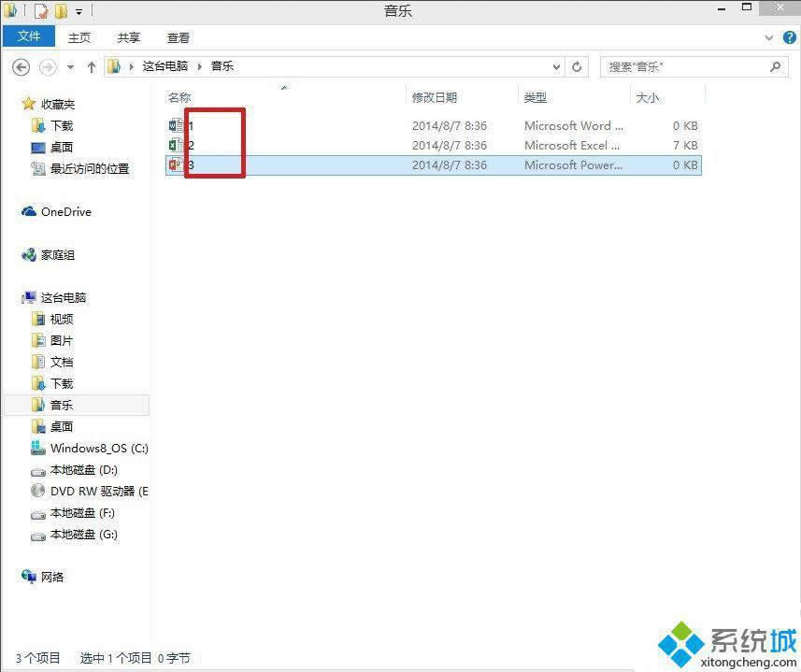
Task: Open the 文件 menu
Action: pyautogui.click(x=29, y=36)
